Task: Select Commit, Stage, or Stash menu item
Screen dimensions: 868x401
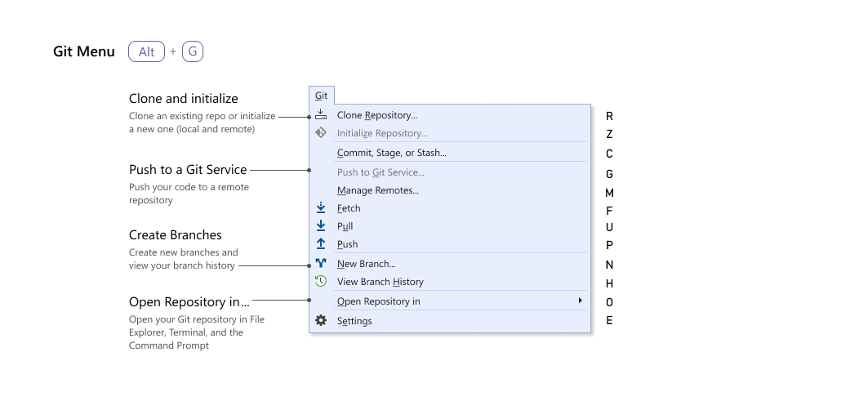Action: point(391,153)
